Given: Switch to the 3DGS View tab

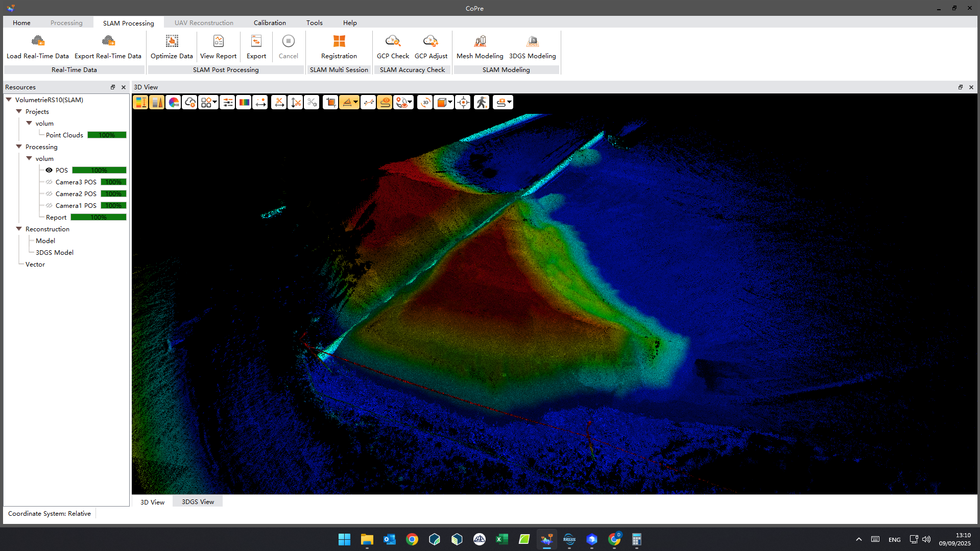Looking at the screenshot, I should (198, 502).
